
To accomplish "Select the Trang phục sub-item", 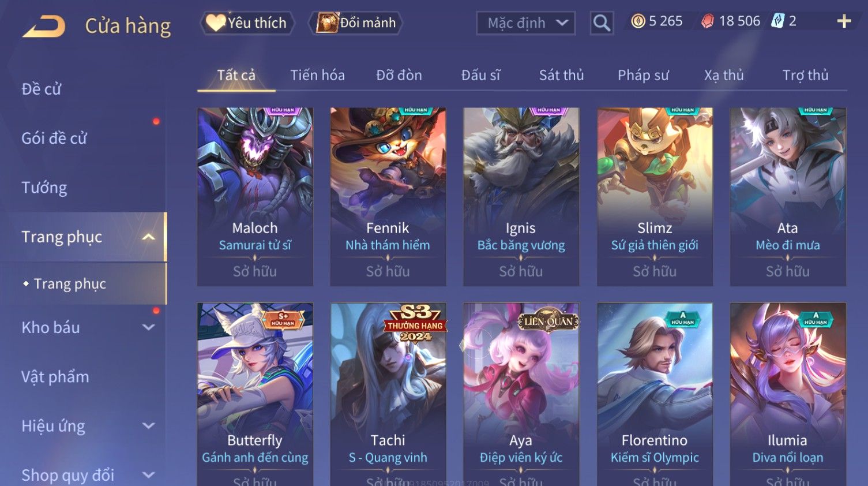I will tap(70, 284).
